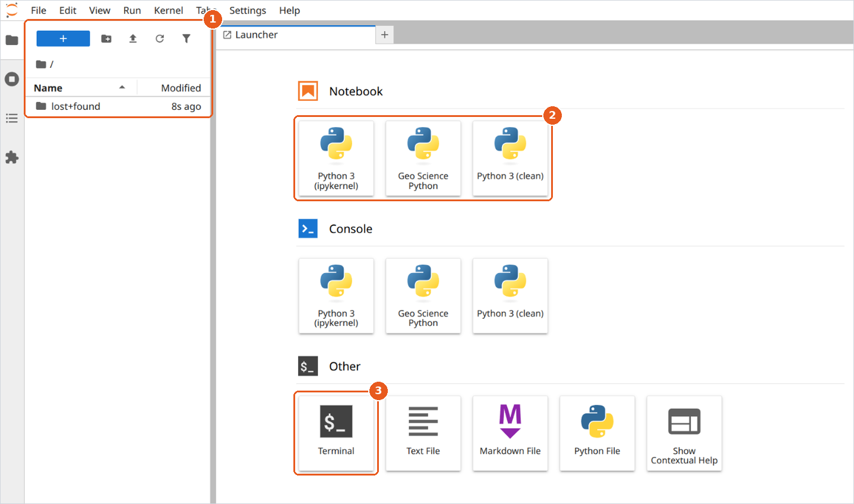Create a new folder in file browser
854x504 pixels.
106,39
